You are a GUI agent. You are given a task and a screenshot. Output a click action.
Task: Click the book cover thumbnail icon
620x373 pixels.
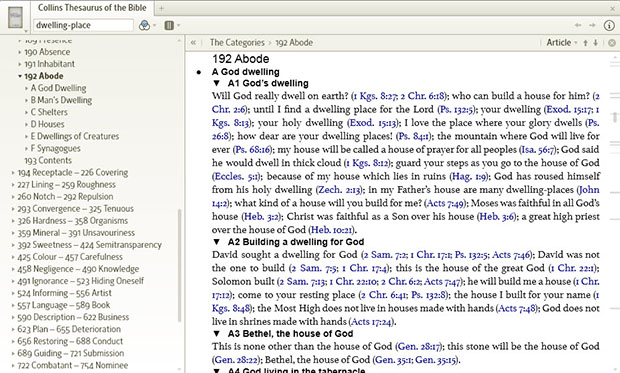pyautogui.click(x=16, y=17)
